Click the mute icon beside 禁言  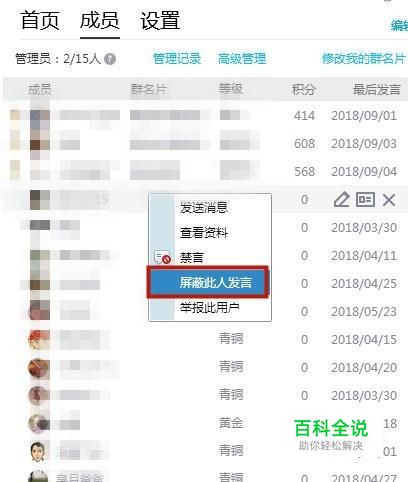coord(163,257)
